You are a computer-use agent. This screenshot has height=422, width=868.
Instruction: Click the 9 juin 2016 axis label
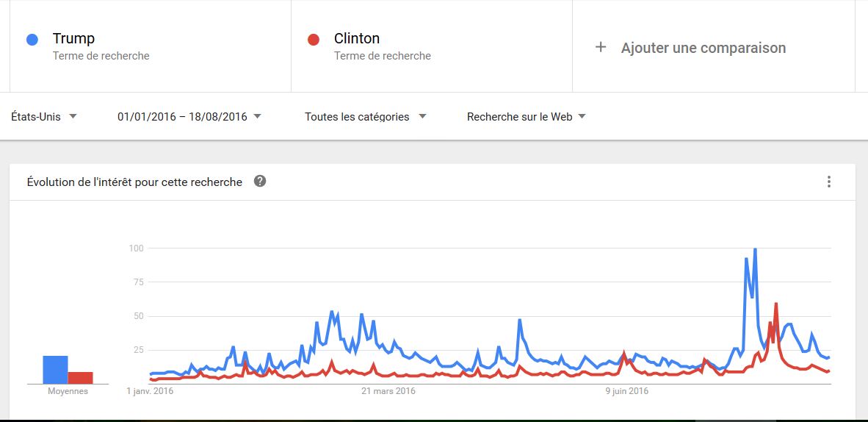tap(626, 391)
